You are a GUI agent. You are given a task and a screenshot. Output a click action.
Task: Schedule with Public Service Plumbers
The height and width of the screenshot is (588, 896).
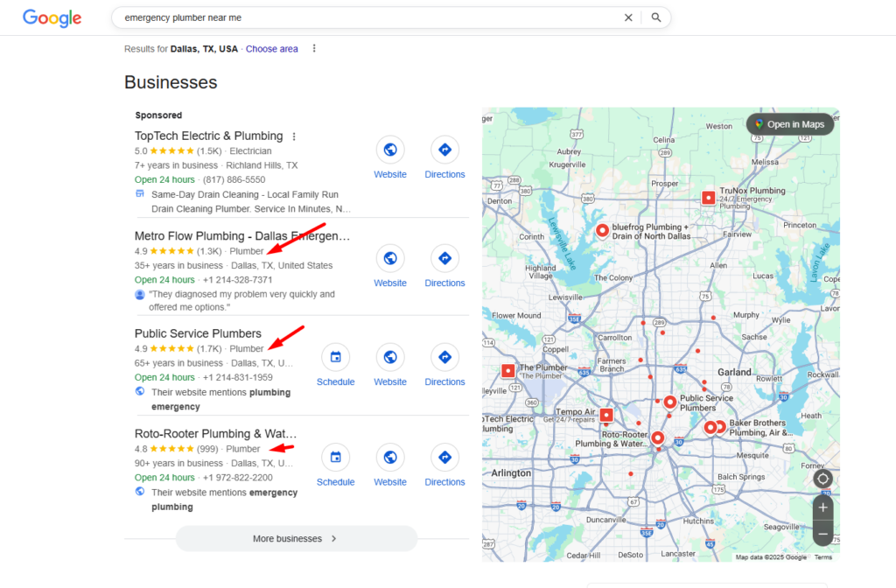[335, 357]
